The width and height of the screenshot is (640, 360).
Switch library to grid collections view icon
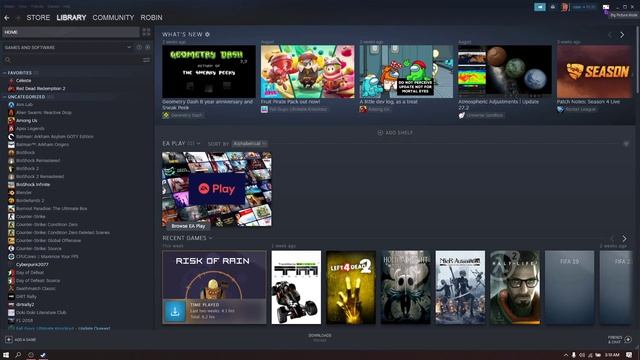(x=146, y=32)
